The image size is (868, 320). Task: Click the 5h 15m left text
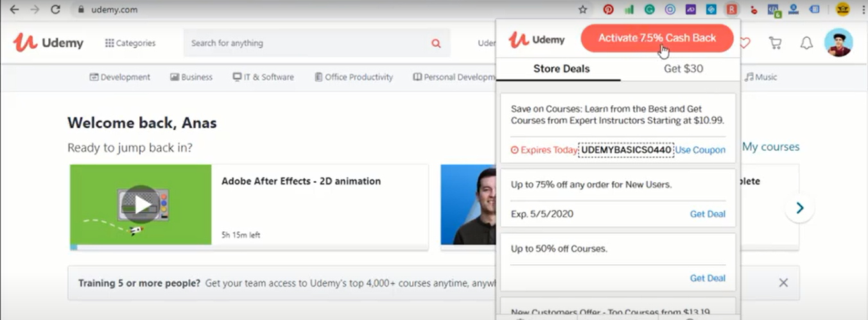pos(241,235)
